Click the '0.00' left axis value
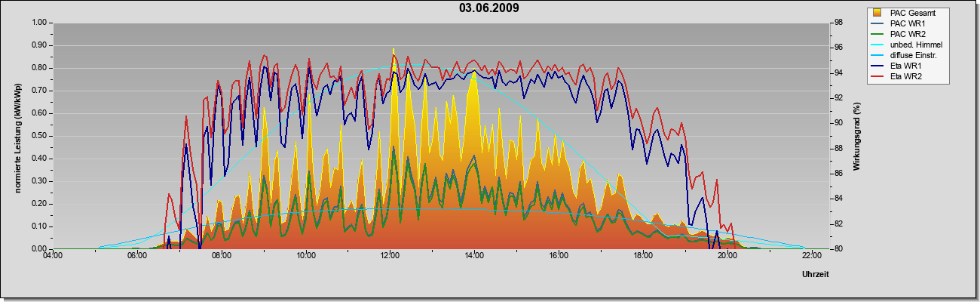Screen dimensions: 980x302 (x=39, y=249)
